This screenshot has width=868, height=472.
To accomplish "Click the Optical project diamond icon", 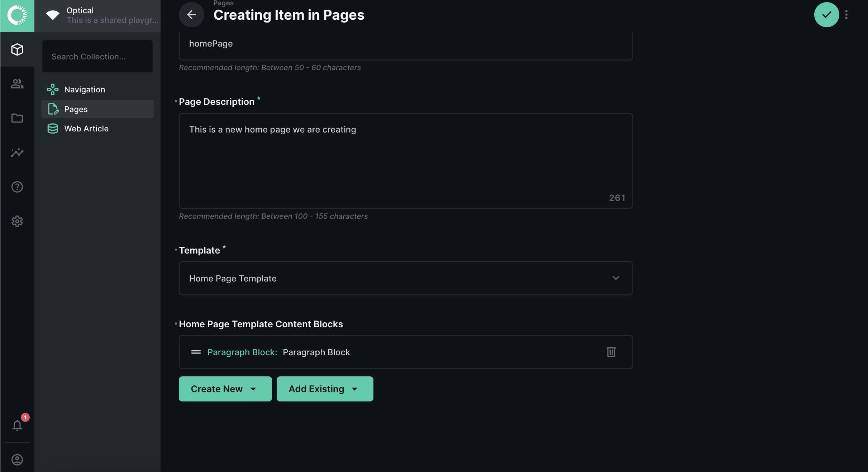I will pyautogui.click(x=53, y=15).
